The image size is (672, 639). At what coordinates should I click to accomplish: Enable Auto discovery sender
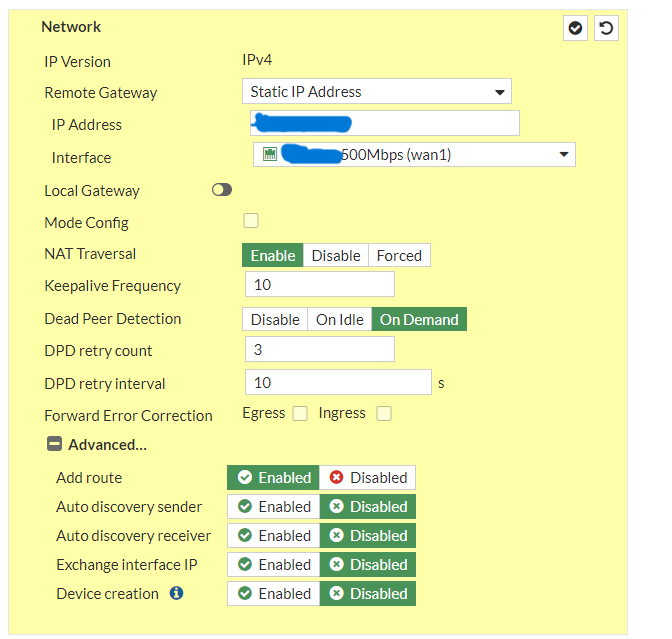click(x=274, y=507)
